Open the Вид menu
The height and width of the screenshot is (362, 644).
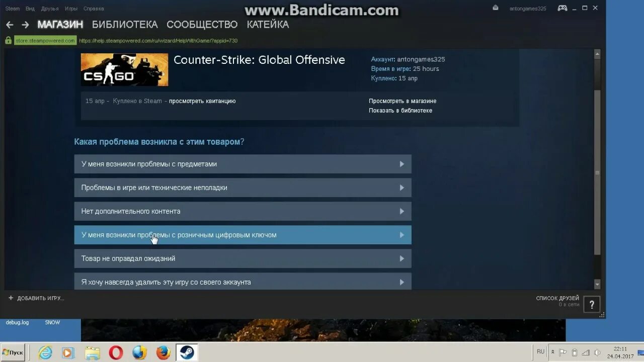30,9
